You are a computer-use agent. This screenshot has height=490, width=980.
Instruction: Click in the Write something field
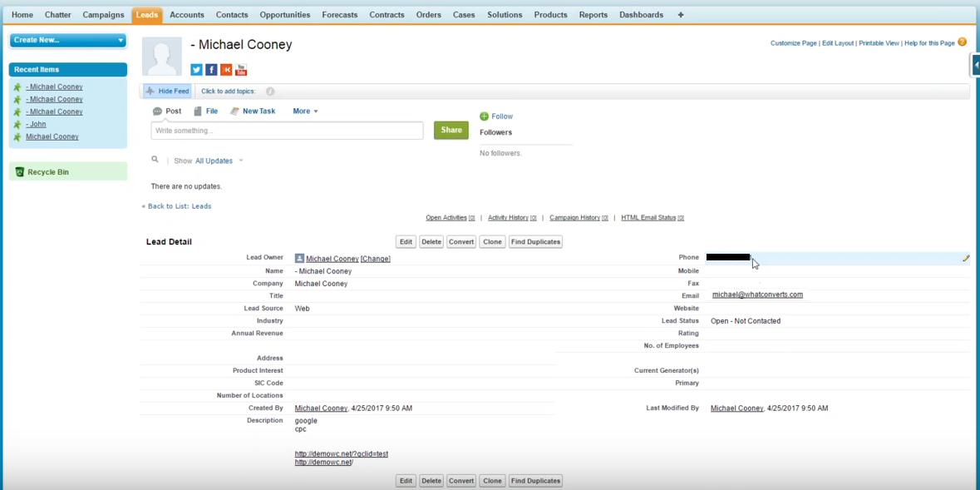pos(287,130)
